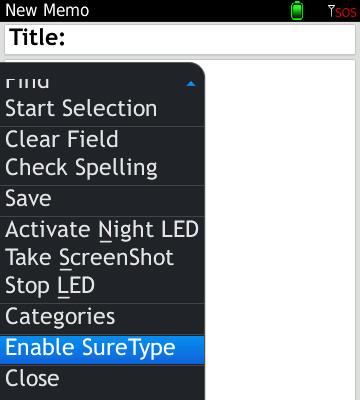Viewport: 360px width, 400px height.
Task: Click the green battery indicator icon
Action: [x=297, y=11]
